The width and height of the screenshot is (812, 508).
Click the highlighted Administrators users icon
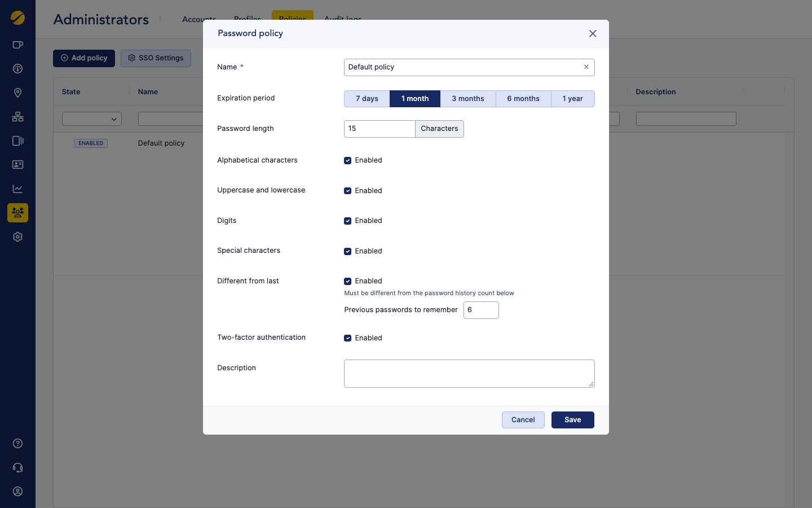[x=17, y=213]
